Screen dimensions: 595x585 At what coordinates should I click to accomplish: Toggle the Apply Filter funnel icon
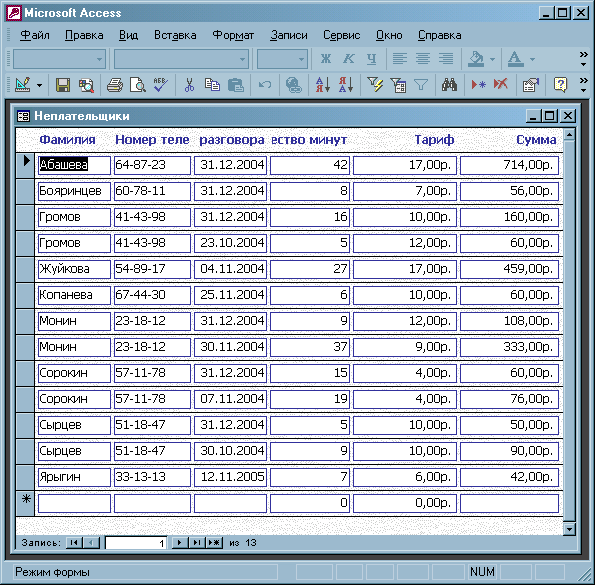click(x=421, y=85)
